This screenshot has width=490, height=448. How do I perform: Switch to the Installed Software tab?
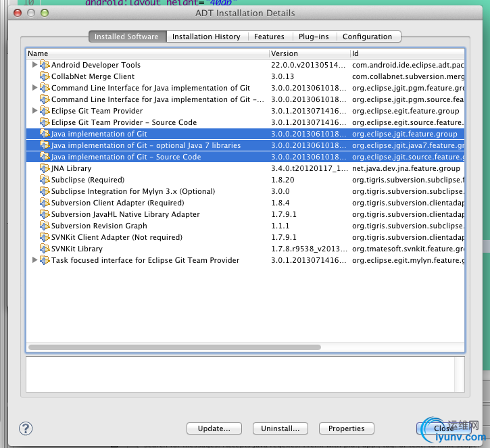pos(128,36)
